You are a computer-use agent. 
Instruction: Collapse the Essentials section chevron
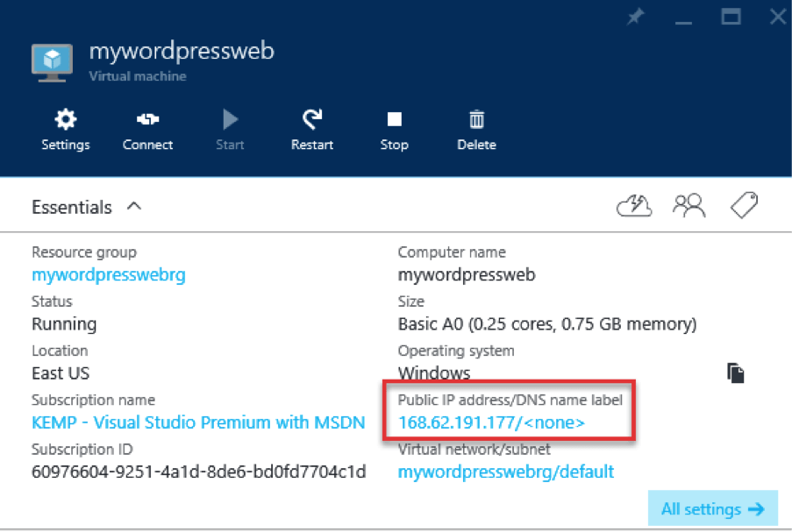pyautogui.click(x=134, y=207)
